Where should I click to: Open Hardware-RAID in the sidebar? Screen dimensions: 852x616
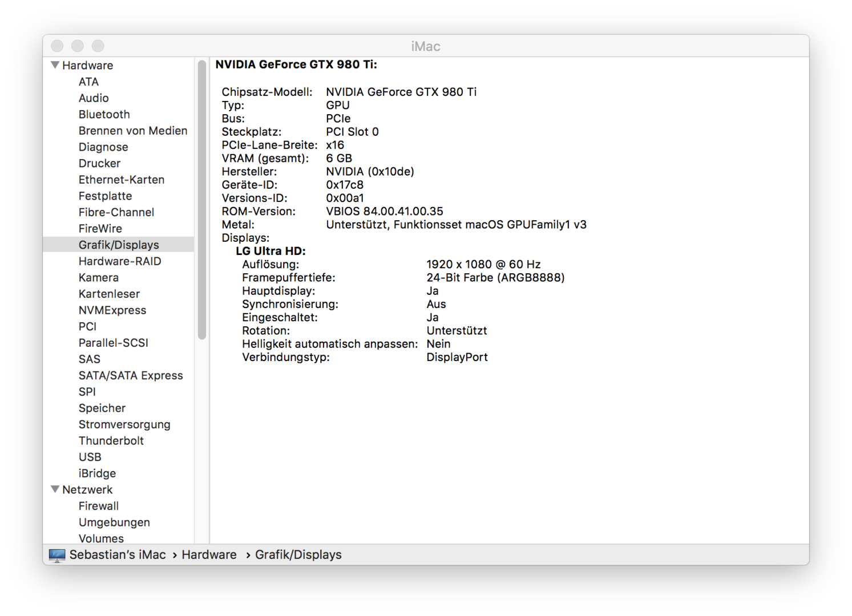pos(120,261)
